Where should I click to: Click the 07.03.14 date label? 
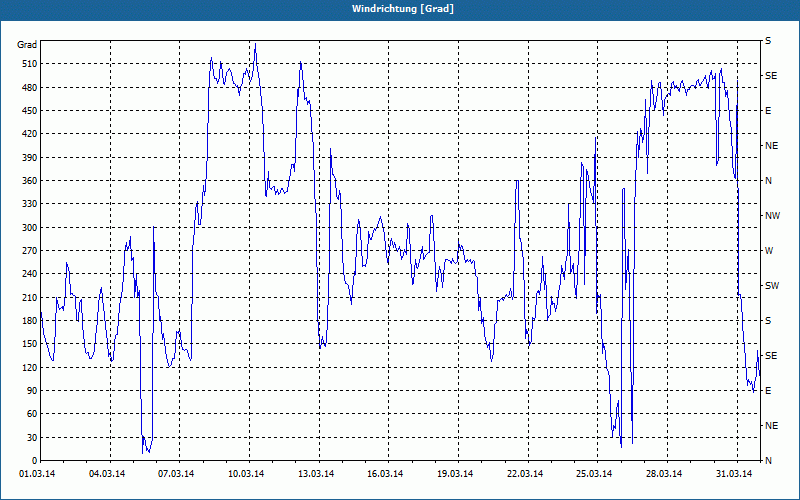tap(176, 474)
